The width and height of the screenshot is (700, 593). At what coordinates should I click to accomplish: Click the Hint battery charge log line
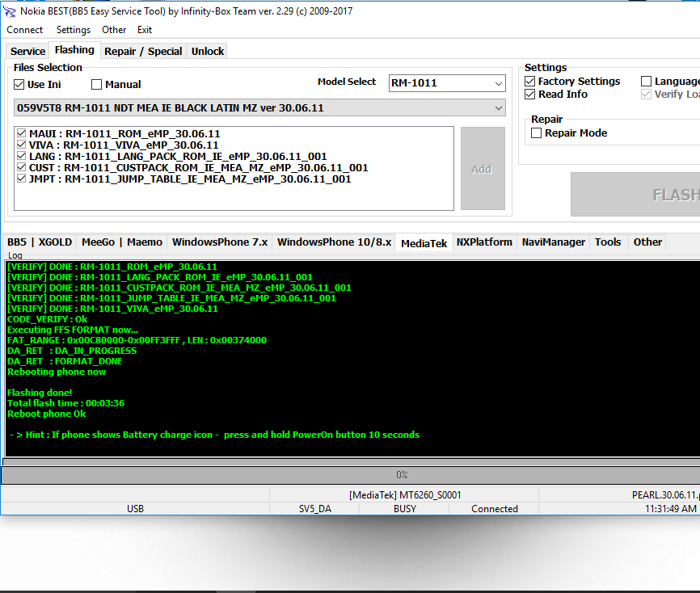pyautogui.click(x=214, y=435)
